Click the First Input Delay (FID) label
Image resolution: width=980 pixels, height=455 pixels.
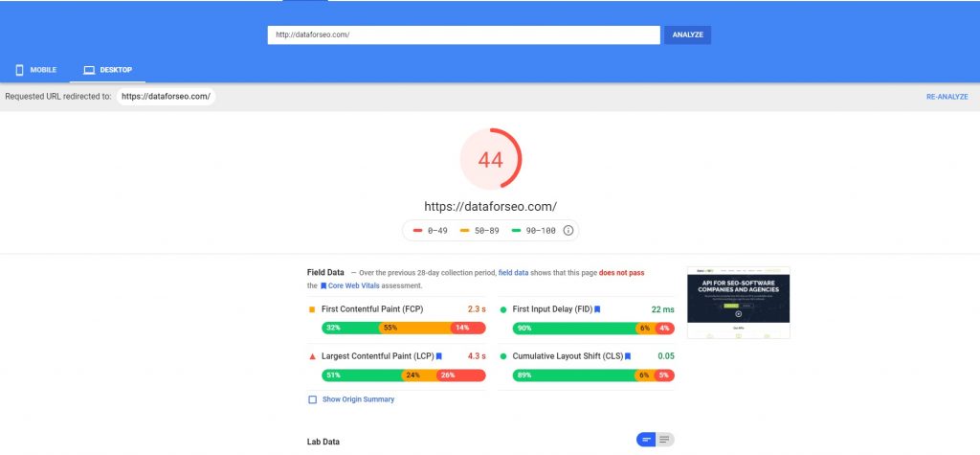coord(552,309)
